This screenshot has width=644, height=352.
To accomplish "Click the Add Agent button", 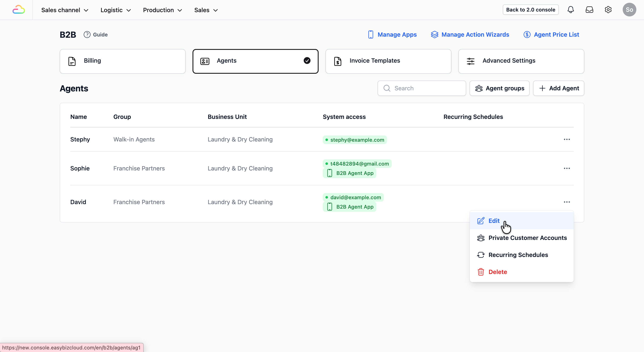I will [x=559, y=88].
